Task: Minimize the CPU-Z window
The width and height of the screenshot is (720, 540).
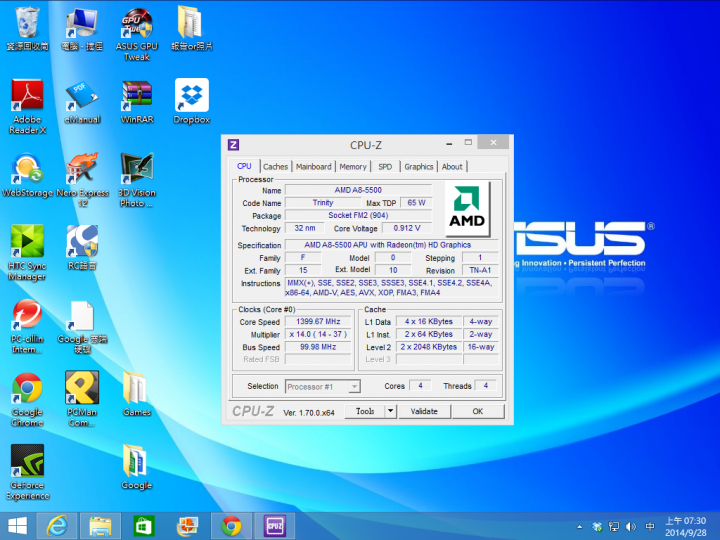Action: point(449,143)
